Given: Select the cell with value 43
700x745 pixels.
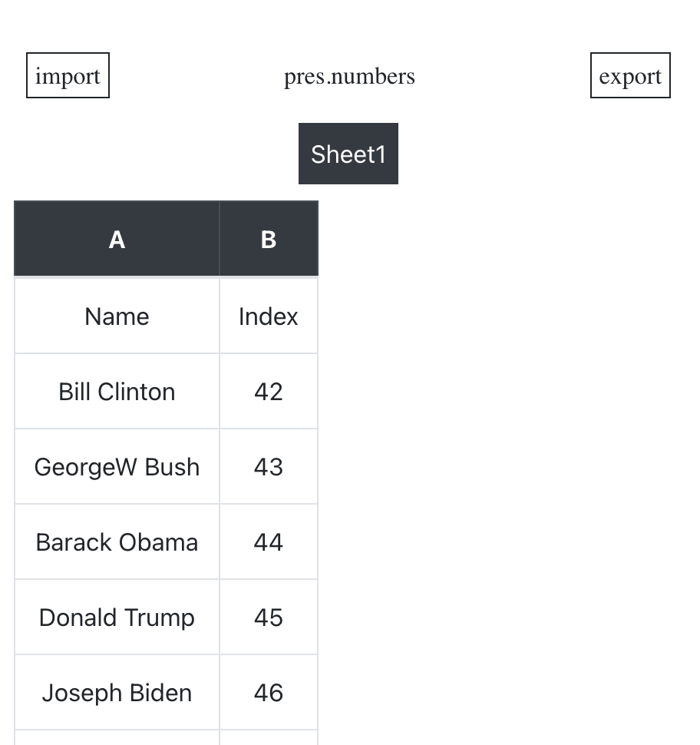Looking at the screenshot, I should click(269, 467).
